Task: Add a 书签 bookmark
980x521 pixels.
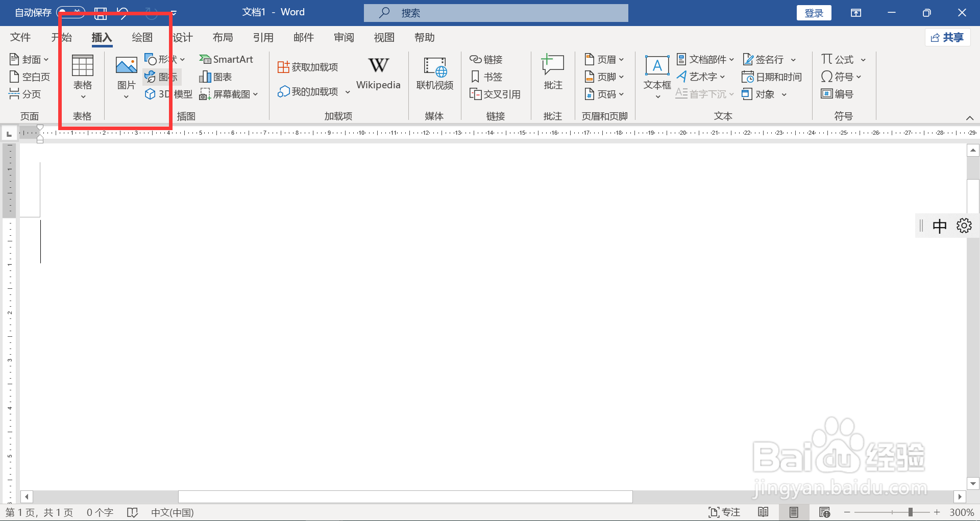Action: pos(486,77)
